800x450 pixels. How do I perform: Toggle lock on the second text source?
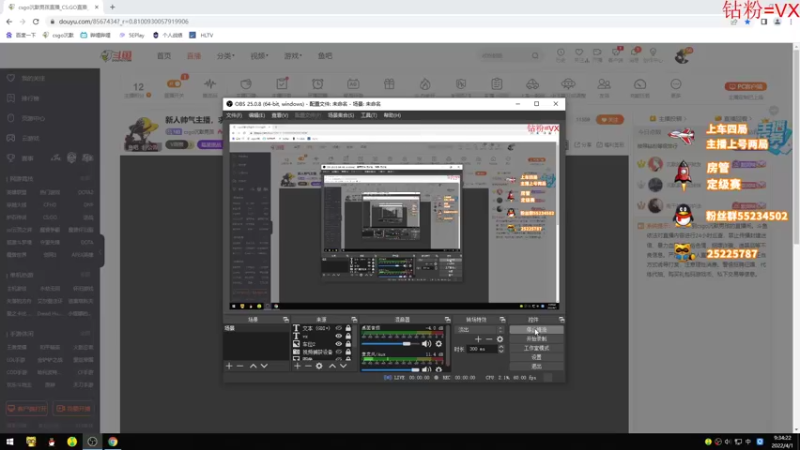[348, 336]
